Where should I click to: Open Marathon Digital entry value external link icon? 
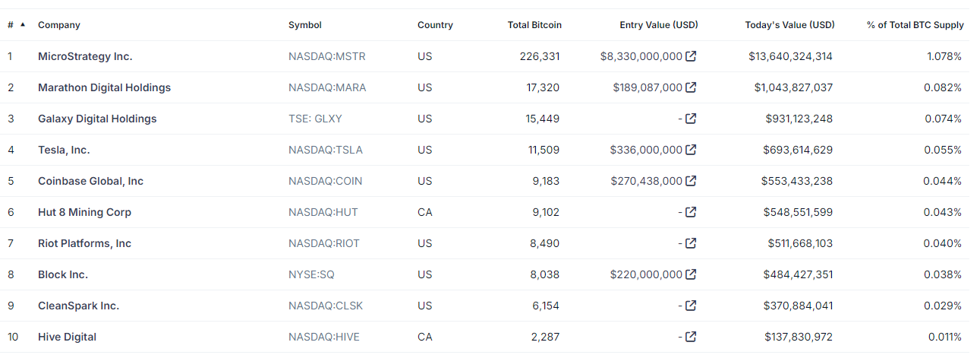(691, 87)
